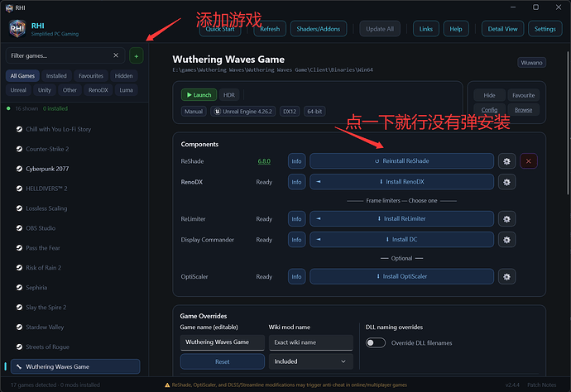Open the Included dropdown
The width and height of the screenshot is (571, 392).
coord(311,361)
